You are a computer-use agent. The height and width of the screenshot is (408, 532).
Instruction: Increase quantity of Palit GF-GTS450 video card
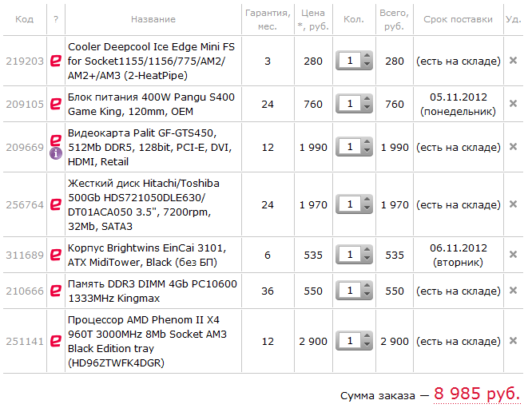367,143
